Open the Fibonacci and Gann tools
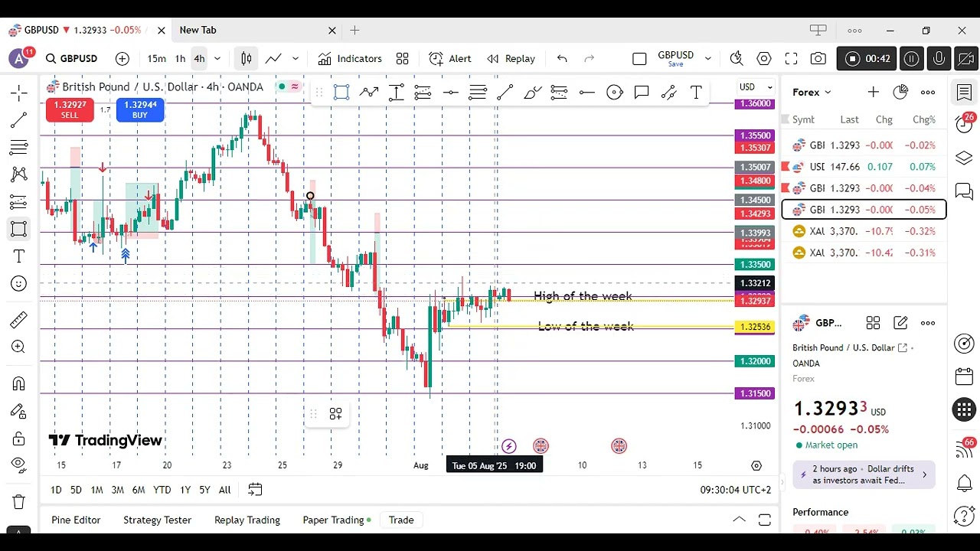The width and height of the screenshot is (980, 551). 19,147
